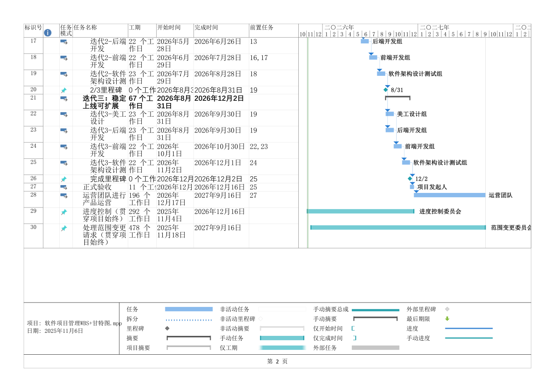
Task: Click the teal 手动摘要总成 bar in the legend
Action: coord(376,310)
